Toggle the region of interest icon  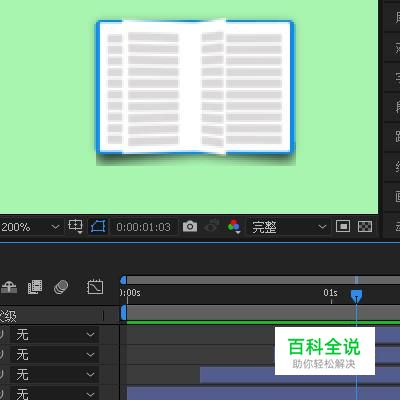tap(343, 227)
